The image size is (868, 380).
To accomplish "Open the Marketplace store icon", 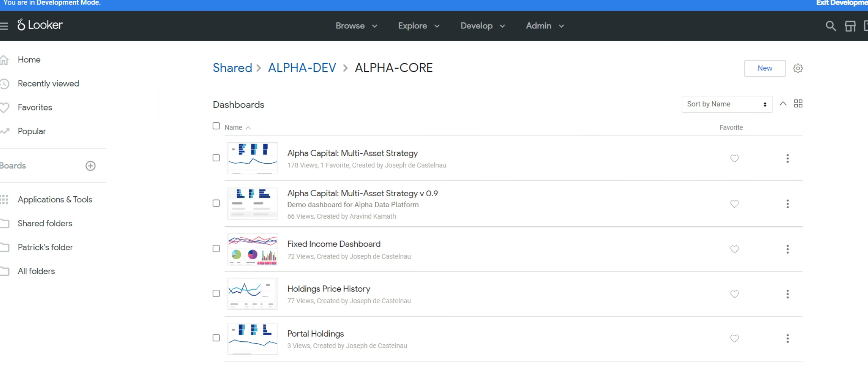I will (x=850, y=26).
